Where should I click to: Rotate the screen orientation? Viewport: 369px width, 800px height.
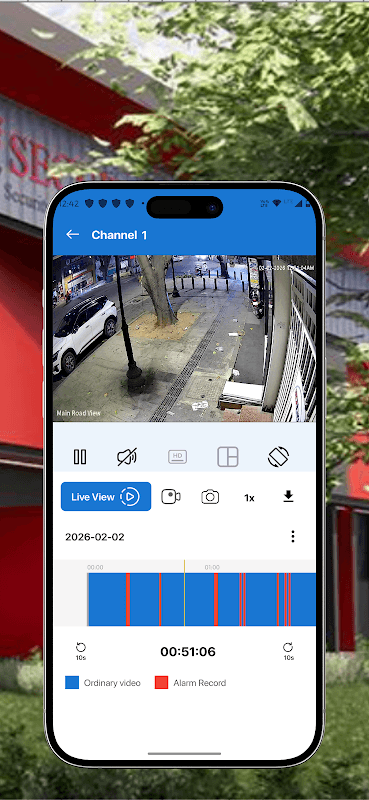[278, 457]
